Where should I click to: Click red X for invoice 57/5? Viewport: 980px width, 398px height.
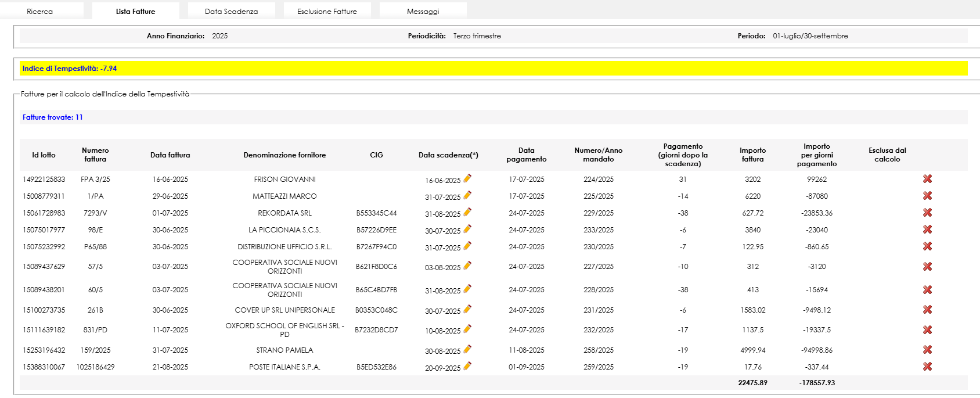click(927, 266)
